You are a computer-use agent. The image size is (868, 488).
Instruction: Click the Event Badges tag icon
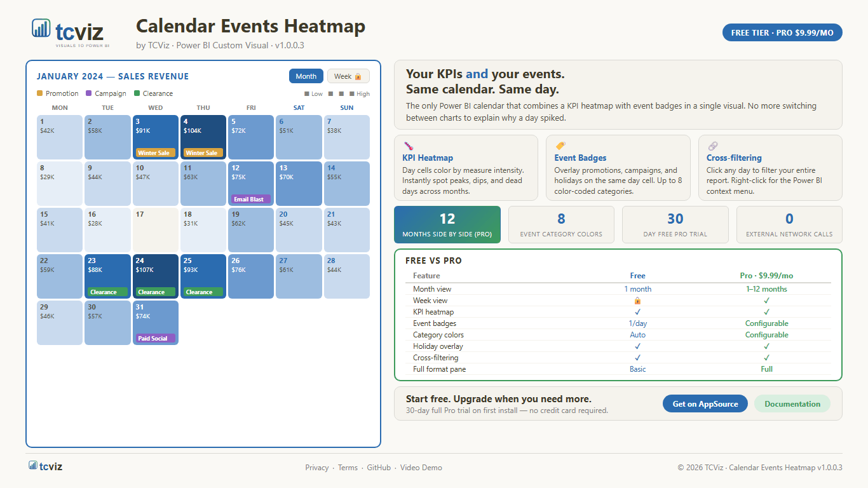(x=560, y=146)
